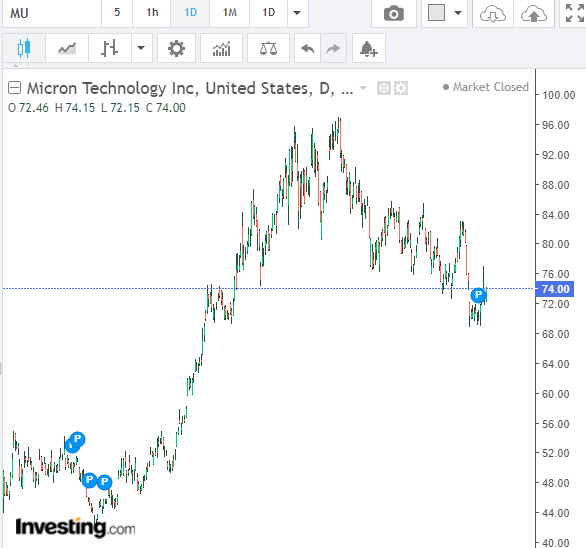
Task: Take a chart snapshot with the camera icon
Action: coord(394,13)
